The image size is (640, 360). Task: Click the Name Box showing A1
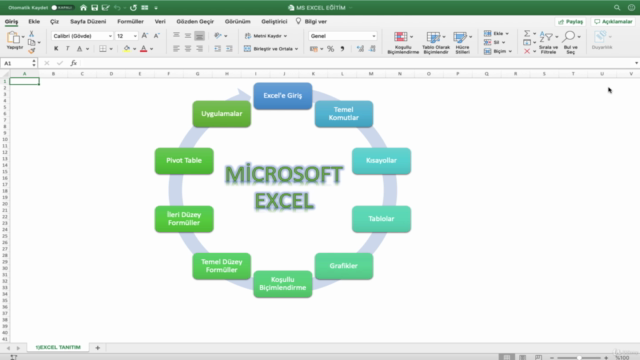(x=19, y=63)
